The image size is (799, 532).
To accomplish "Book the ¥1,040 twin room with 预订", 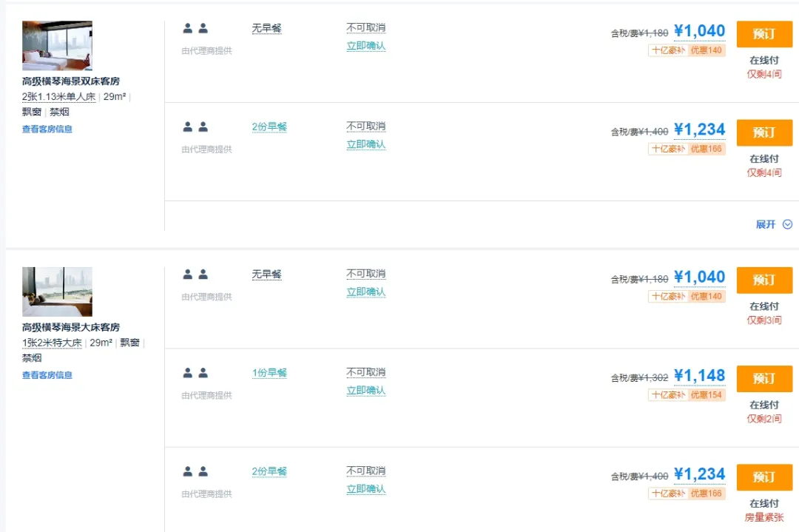I will pos(764,34).
